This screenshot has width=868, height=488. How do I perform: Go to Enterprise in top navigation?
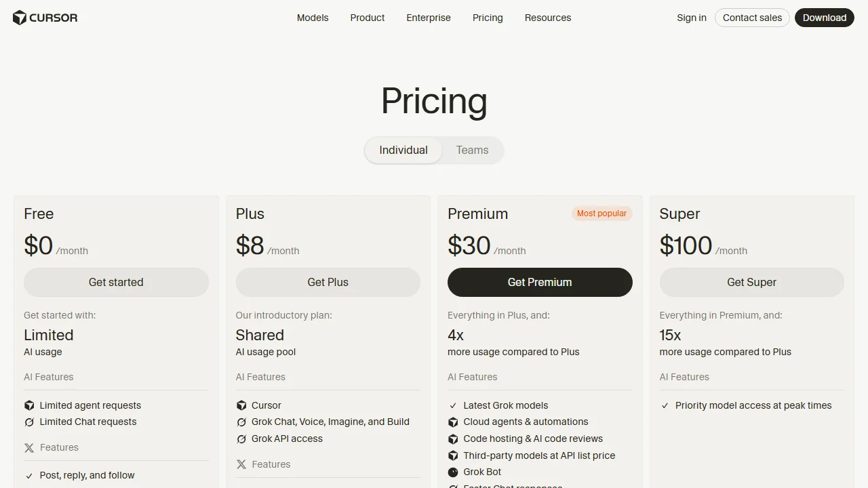pyautogui.click(x=429, y=18)
